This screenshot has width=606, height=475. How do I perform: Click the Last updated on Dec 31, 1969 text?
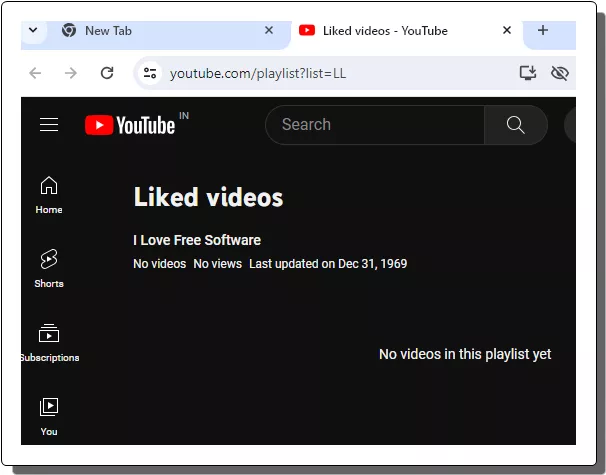(328, 264)
